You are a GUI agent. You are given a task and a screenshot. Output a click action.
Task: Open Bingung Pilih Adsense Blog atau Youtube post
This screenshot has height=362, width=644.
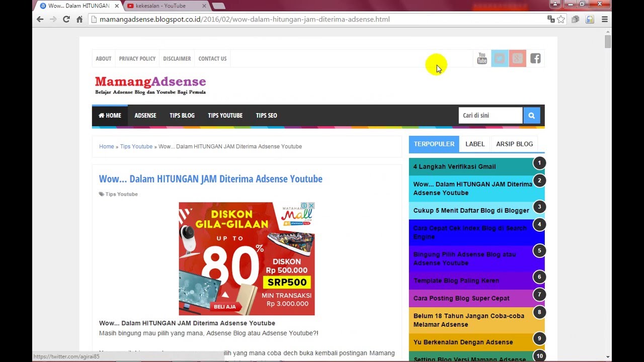point(464,258)
